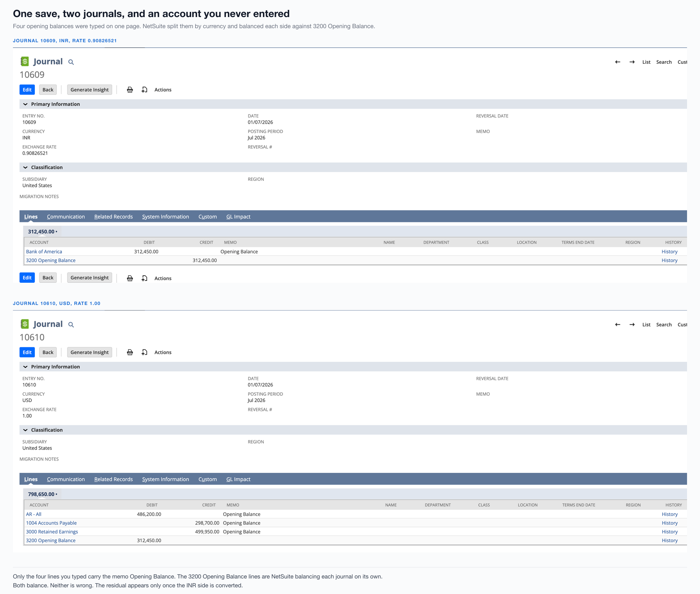This screenshot has height=594, width=700.
Task: Open the Bank of America account link
Action: coord(44,252)
